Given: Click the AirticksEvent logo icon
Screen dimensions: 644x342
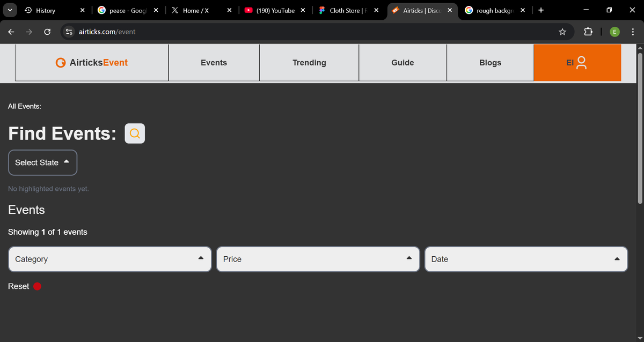Looking at the screenshot, I should (x=61, y=62).
